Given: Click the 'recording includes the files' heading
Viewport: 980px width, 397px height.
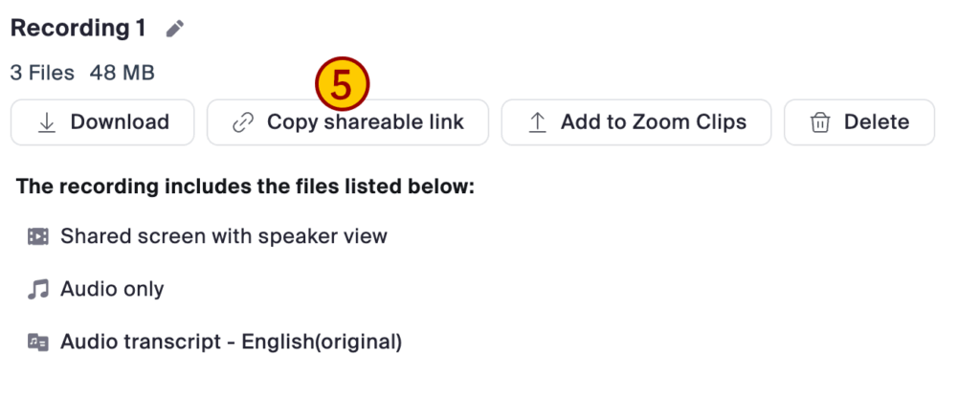Looking at the screenshot, I should pyautogui.click(x=245, y=187).
